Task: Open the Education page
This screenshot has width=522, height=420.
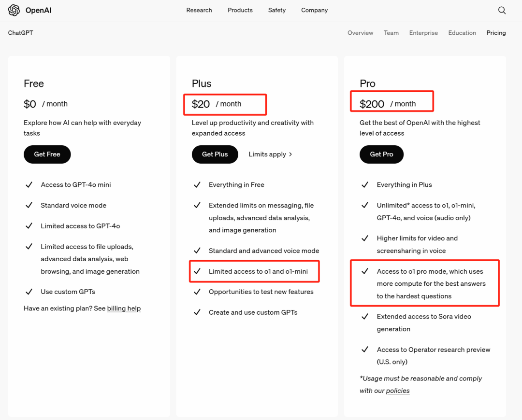Action: [x=462, y=32]
